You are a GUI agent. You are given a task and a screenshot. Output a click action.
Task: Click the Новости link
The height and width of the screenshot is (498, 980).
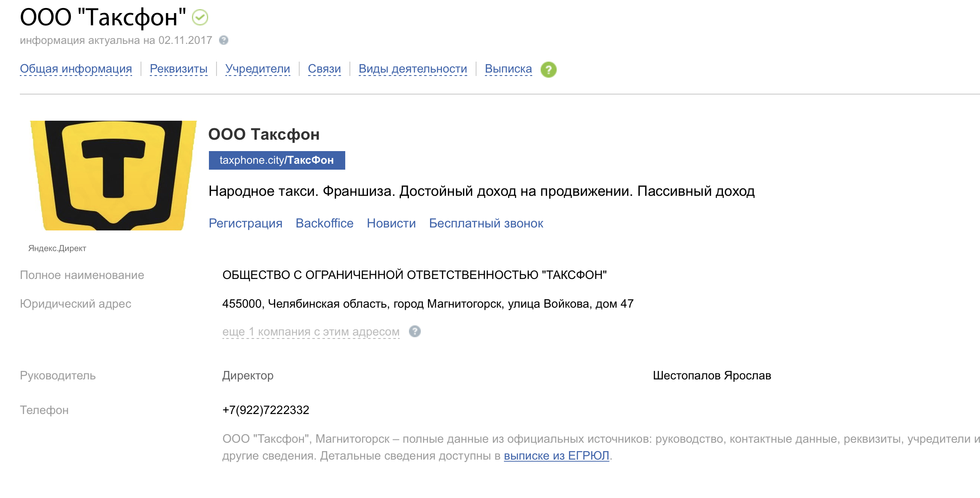(391, 223)
